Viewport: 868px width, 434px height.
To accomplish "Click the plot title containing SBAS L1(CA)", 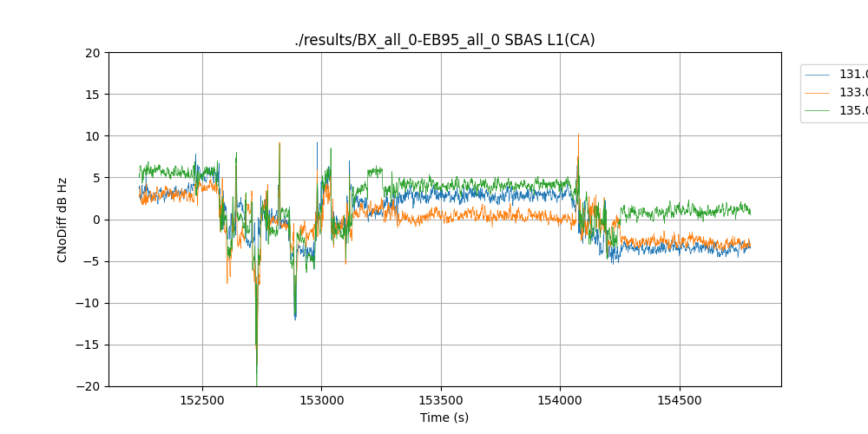I will point(444,40).
